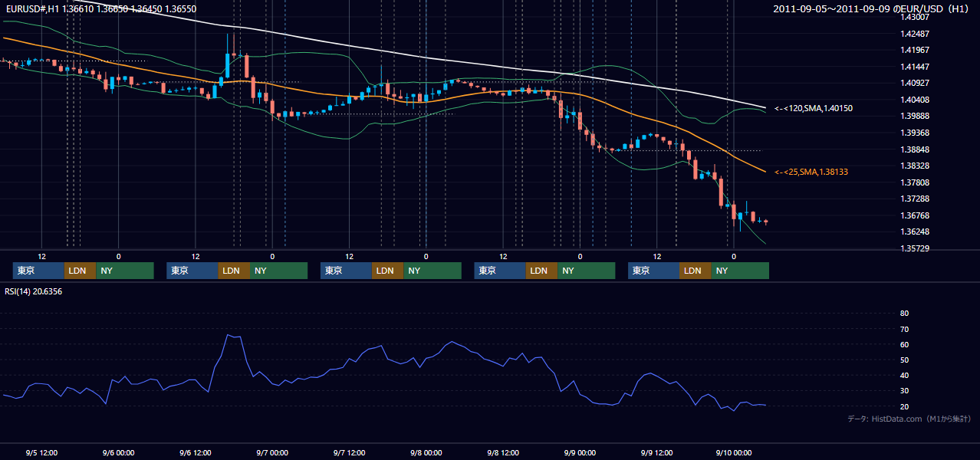
Task: Select the 9/7 12:00 date label
Action: tap(349, 452)
